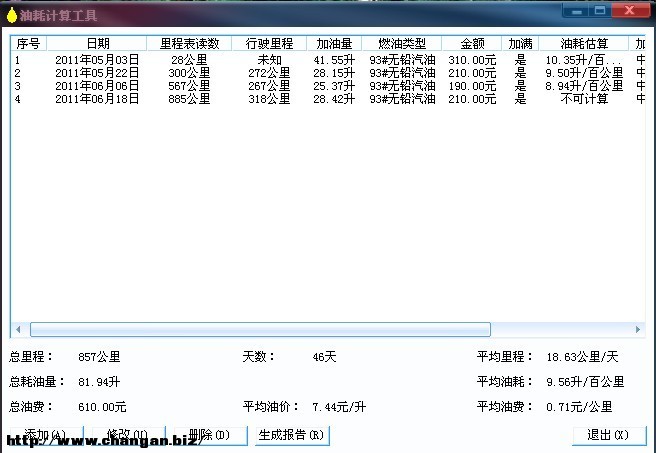Select the row dated 2011年06月06日
Viewport: 656px width, 453px height.
pos(97,86)
